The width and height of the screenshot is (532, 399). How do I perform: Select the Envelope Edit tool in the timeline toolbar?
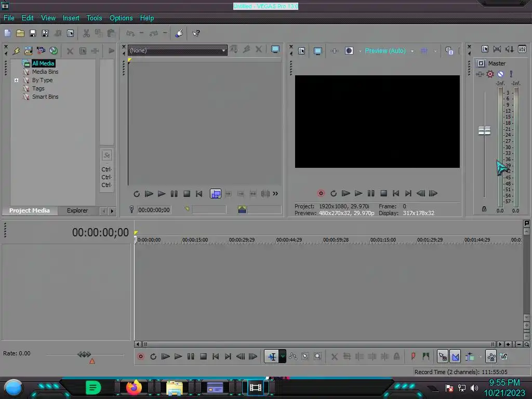tap(293, 356)
